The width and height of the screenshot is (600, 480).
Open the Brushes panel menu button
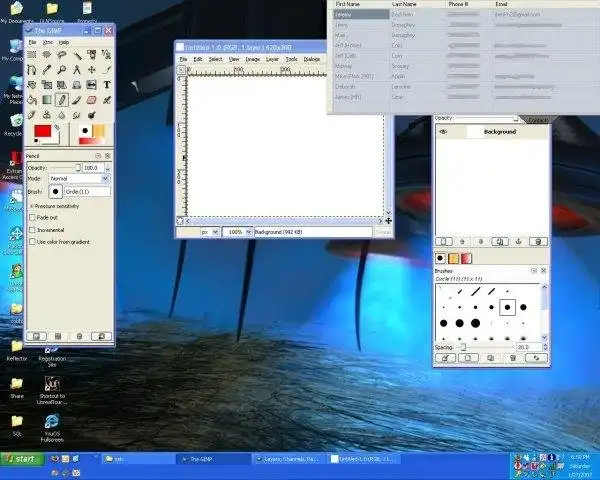point(534,271)
